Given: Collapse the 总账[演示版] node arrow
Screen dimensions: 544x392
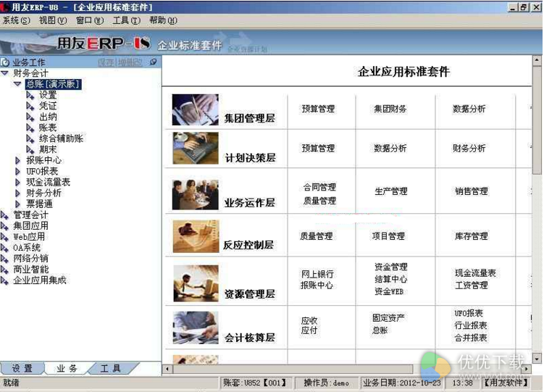Looking at the screenshot, I should (17, 84).
